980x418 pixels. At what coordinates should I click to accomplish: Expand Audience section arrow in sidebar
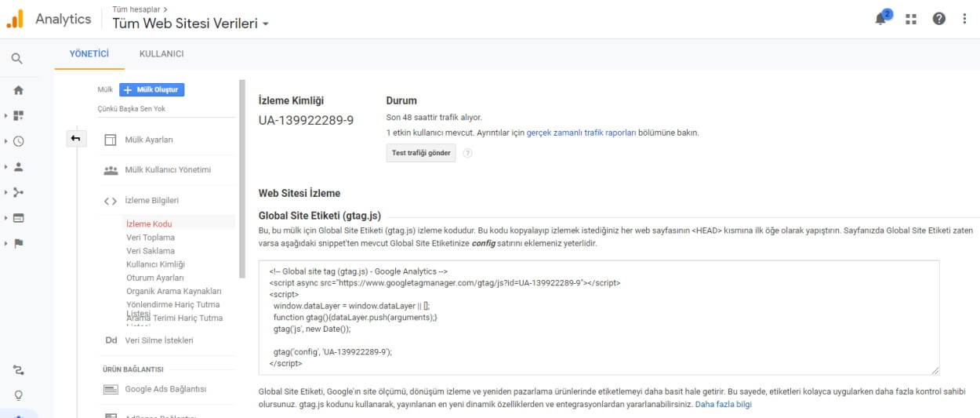click(x=6, y=167)
